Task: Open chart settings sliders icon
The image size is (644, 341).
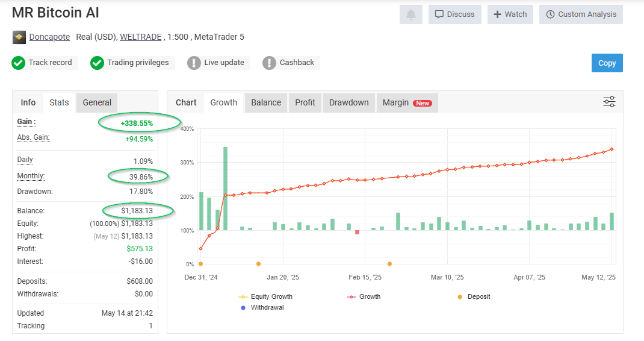Action: (x=609, y=102)
